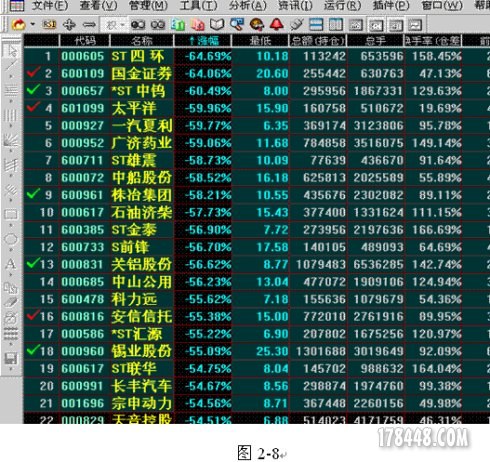
Task: Click the 最低 column header
Action: click(x=260, y=41)
